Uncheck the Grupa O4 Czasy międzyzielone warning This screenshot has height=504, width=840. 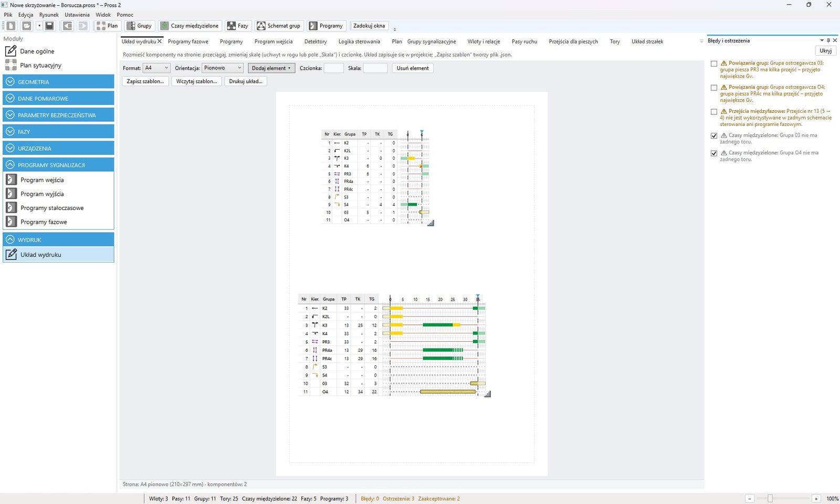714,153
